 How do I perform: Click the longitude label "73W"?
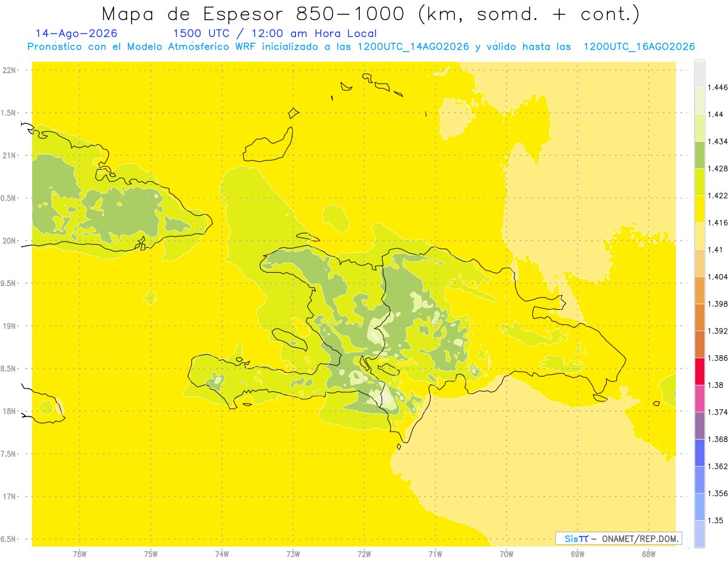(x=293, y=554)
